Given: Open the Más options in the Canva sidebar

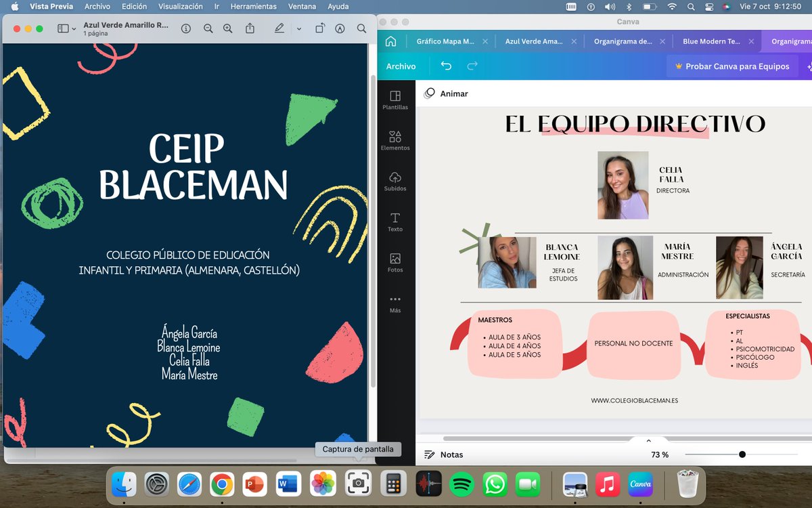Looking at the screenshot, I should [x=395, y=303].
